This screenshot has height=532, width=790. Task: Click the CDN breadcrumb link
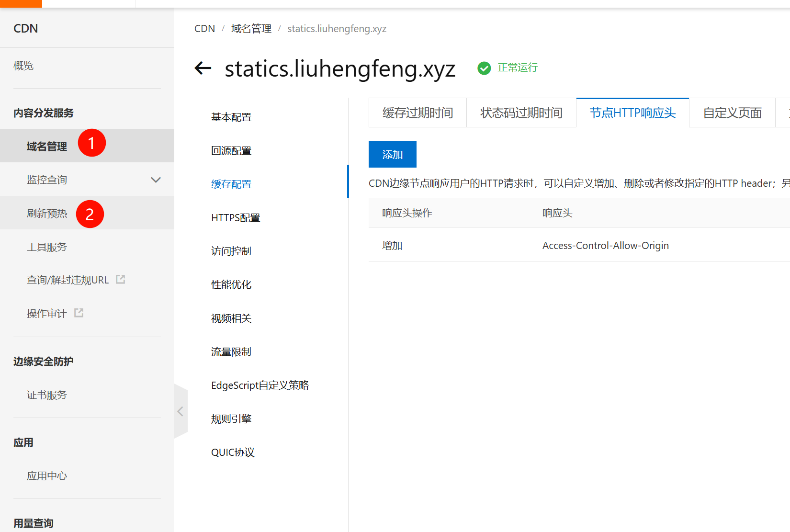pos(204,29)
